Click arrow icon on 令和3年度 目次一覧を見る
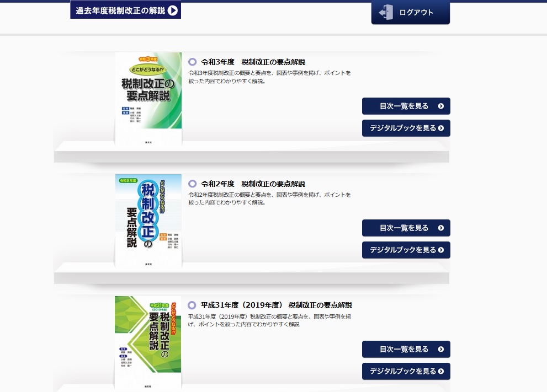 click(x=441, y=106)
